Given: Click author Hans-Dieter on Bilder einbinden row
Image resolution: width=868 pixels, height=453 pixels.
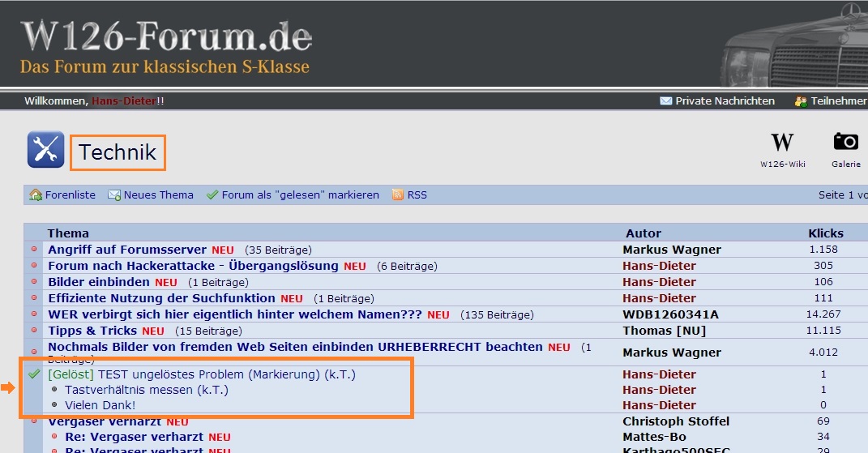Looking at the screenshot, I should click(659, 282).
